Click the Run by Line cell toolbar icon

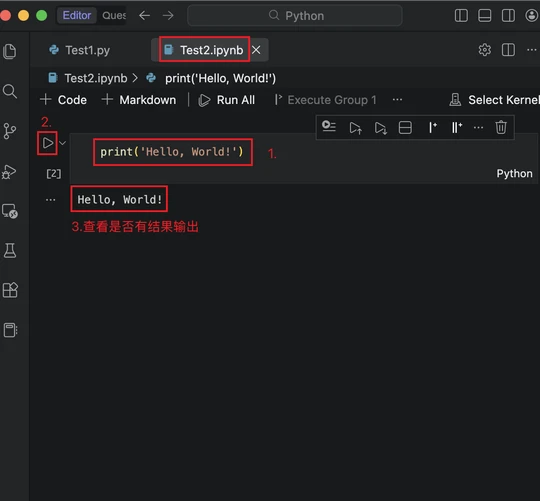coord(329,127)
